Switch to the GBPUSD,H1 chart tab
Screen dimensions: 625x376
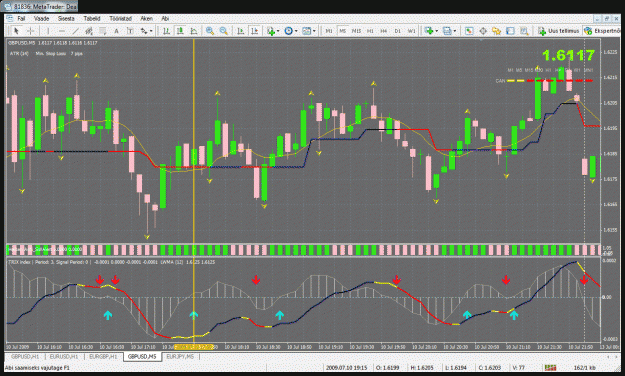pos(25,356)
